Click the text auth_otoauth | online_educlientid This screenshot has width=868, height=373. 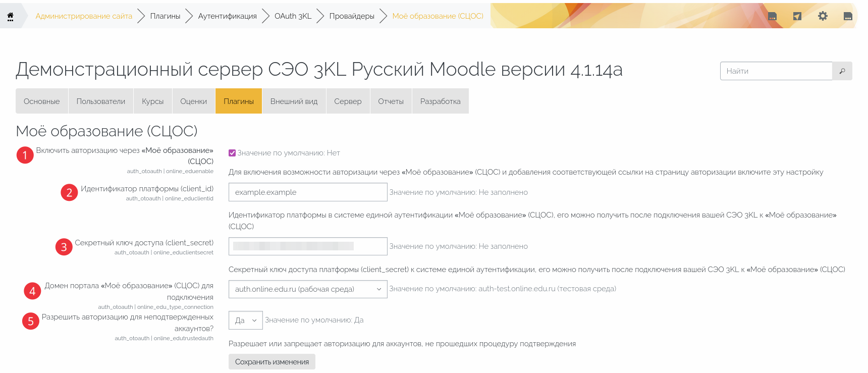pyautogui.click(x=170, y=198)
